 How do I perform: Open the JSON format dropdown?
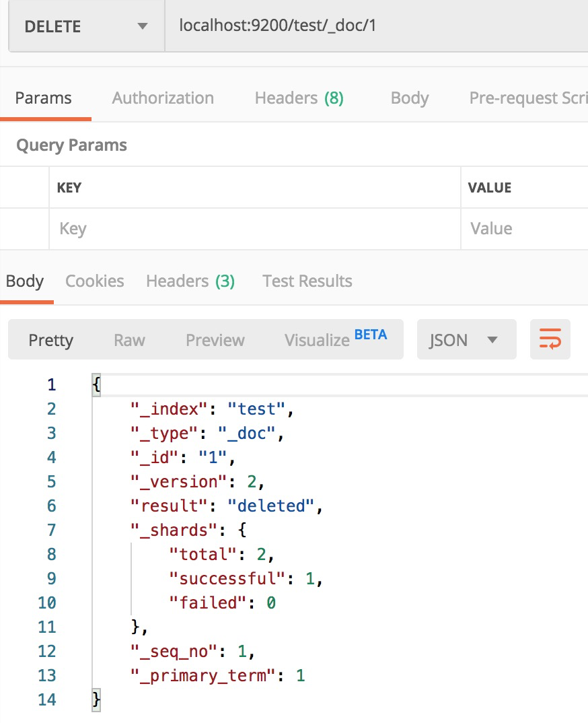(466, 339)
